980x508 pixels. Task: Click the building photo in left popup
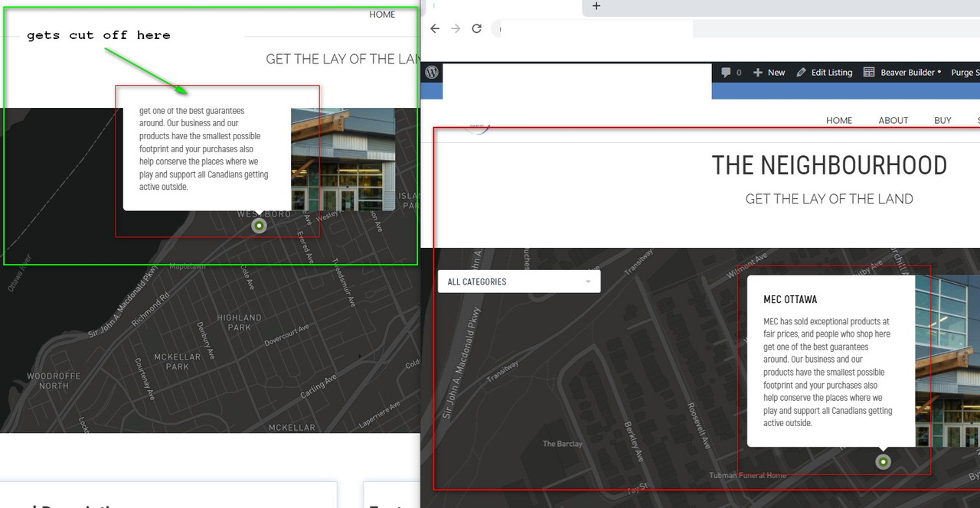click(x=343, y=160)
